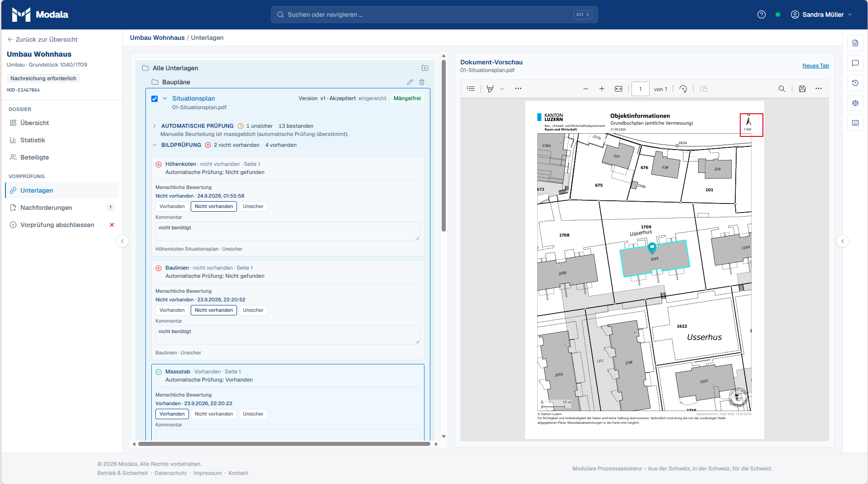Open the comments icon in right rail
The image size is (868, 484).
click(855, 63)
